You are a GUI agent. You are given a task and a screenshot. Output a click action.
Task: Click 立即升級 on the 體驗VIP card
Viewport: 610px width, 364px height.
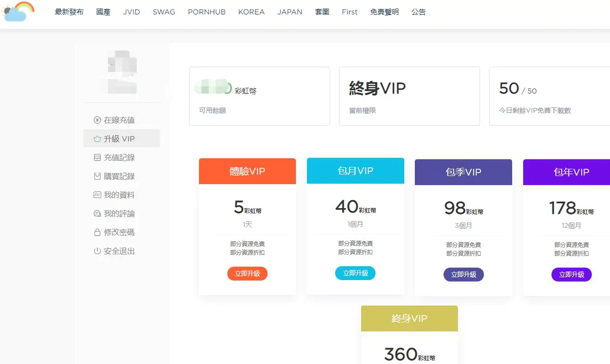247,274
